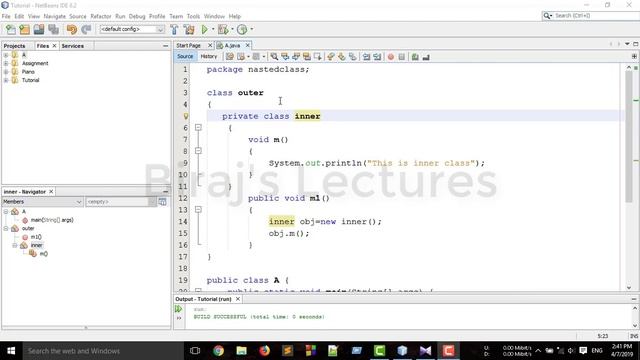Toggle bookmark in editor toolbar
640x360 pixels.
(353, 57)
